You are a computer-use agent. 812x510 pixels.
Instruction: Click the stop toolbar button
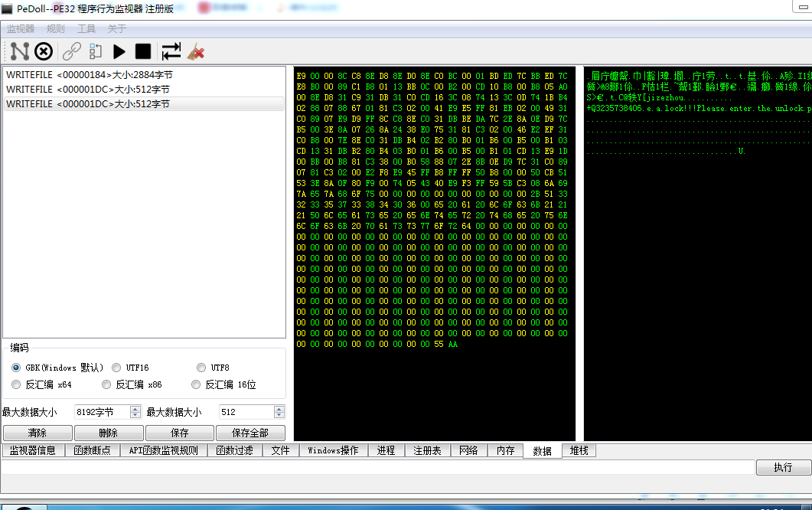click(143, 51)
